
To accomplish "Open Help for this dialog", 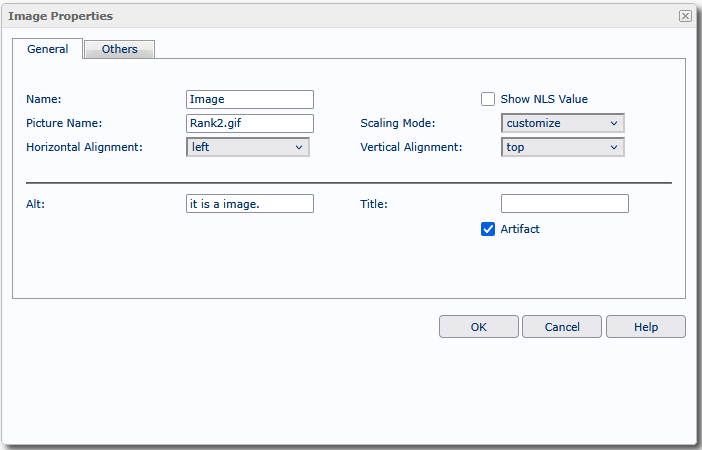I will pos(645,327).
